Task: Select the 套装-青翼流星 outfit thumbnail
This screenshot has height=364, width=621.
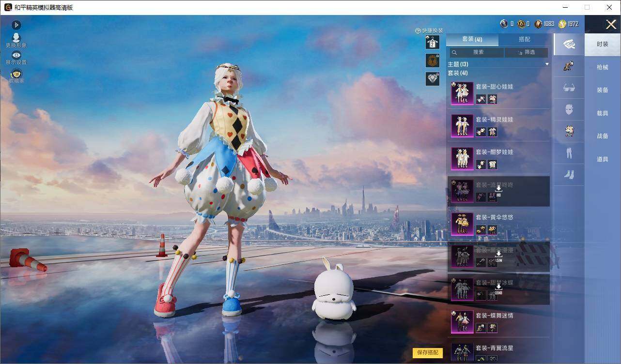Action: point(462,353)
